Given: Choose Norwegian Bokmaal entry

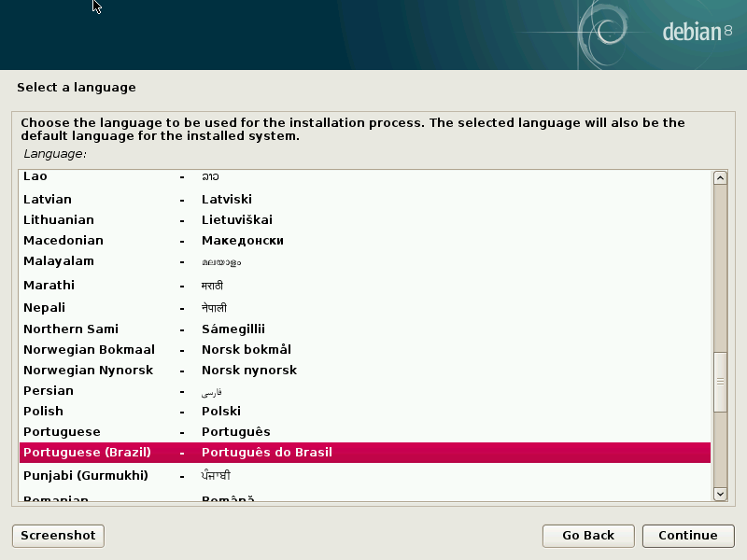Looking at the screenshot, I should pyautogui.click(x=364, y=349).
